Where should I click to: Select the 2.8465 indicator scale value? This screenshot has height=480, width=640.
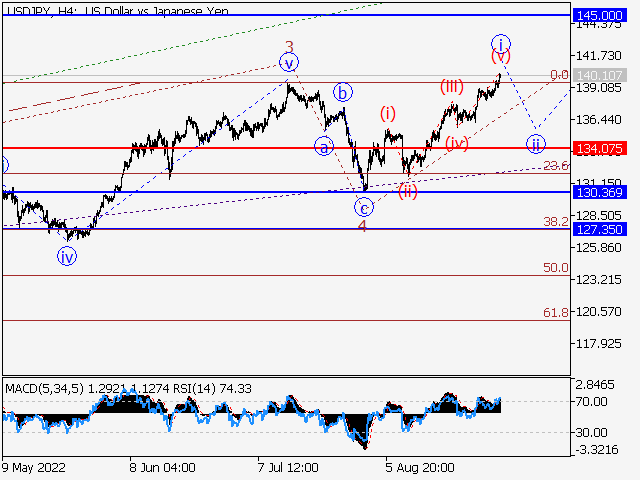point(595,385)
